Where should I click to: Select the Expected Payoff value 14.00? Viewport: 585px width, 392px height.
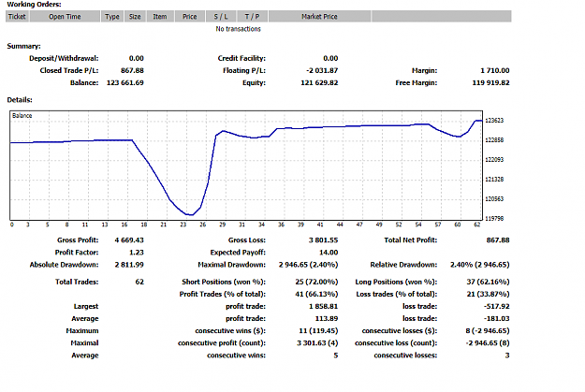click(x=329, y=253)
